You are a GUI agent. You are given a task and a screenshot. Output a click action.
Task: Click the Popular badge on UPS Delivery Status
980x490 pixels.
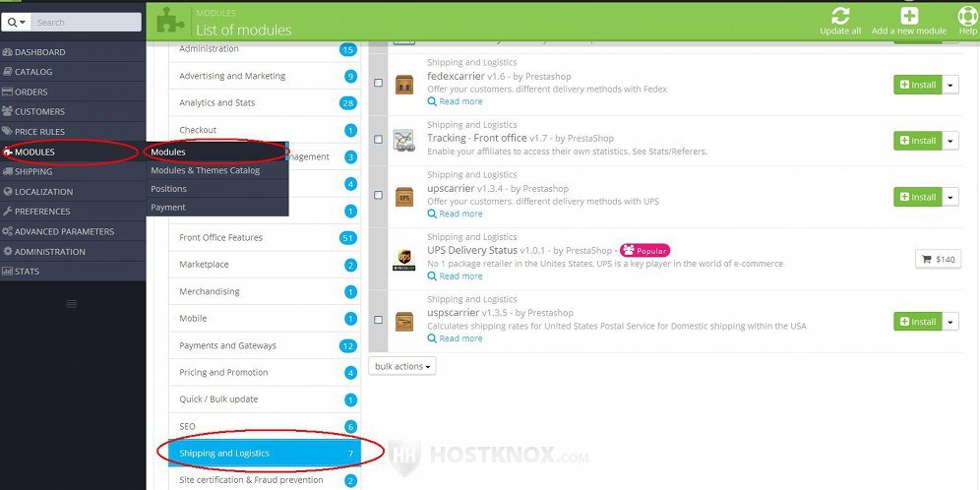645,251
